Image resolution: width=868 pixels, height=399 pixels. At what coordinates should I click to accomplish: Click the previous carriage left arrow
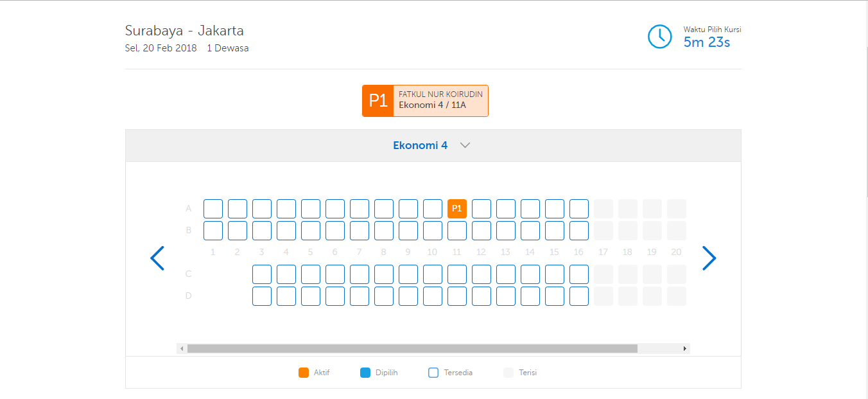157,258
